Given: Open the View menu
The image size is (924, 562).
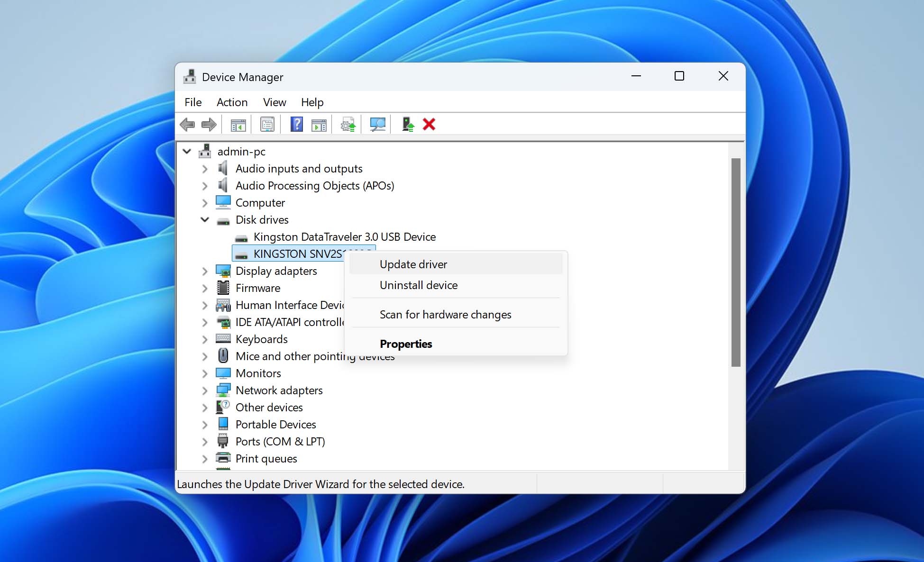Looking at the screenshot, I should tap(274, 102).
